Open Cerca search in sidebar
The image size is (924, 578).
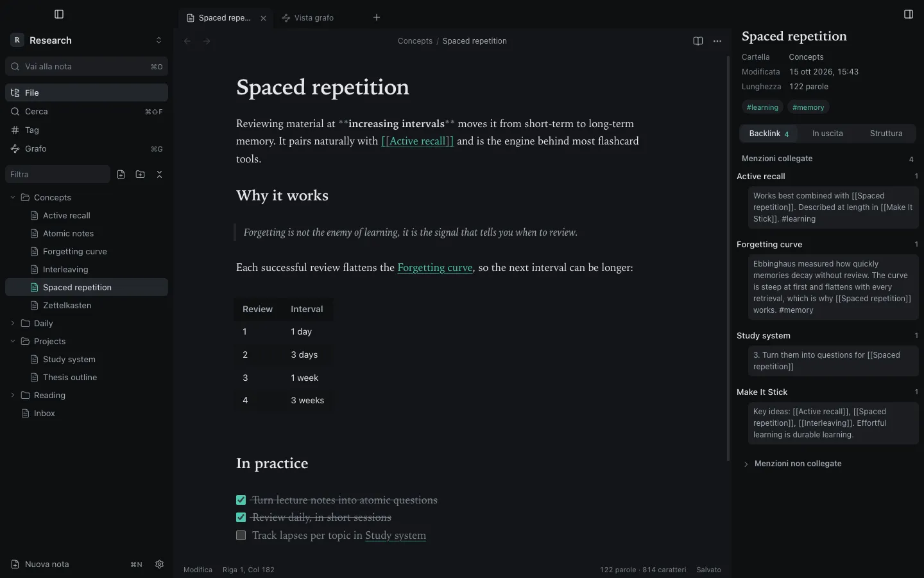[87, 111]
